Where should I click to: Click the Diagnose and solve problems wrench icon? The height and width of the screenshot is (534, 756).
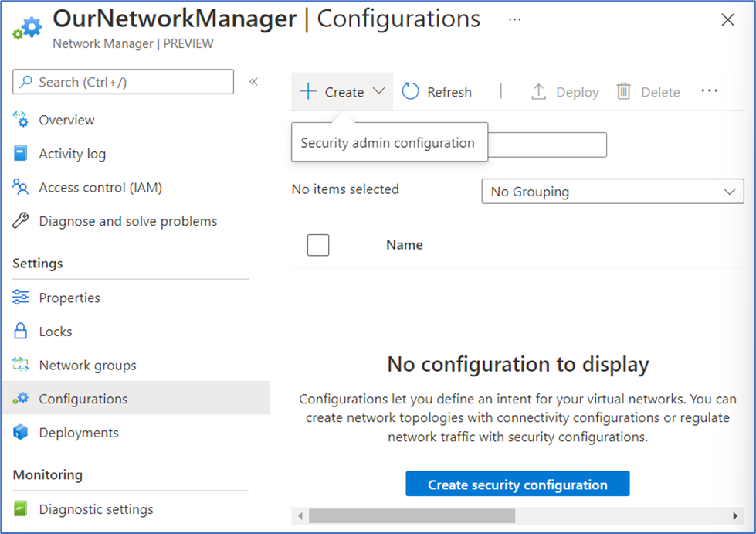pos(21,222)
